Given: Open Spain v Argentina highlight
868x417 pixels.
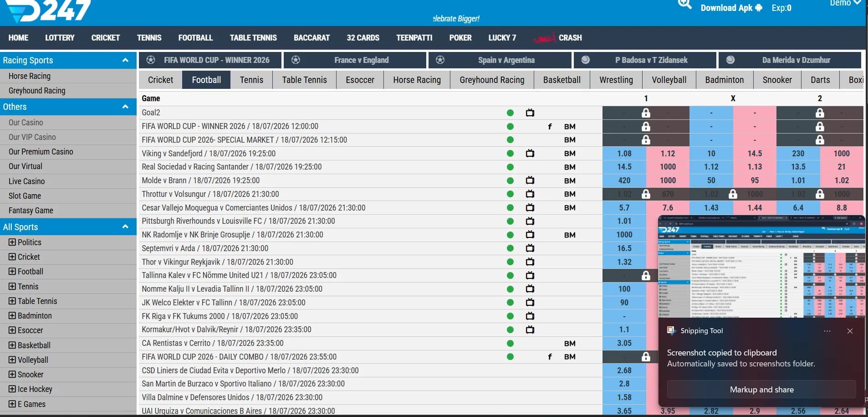Looking at the screenshot, I should [500, 60].
